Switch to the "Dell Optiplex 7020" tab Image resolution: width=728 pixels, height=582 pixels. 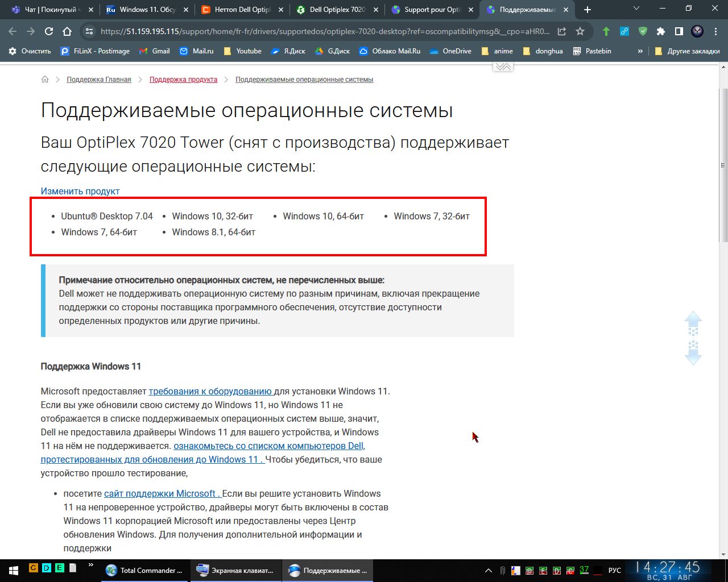click(x=337, y=10)
